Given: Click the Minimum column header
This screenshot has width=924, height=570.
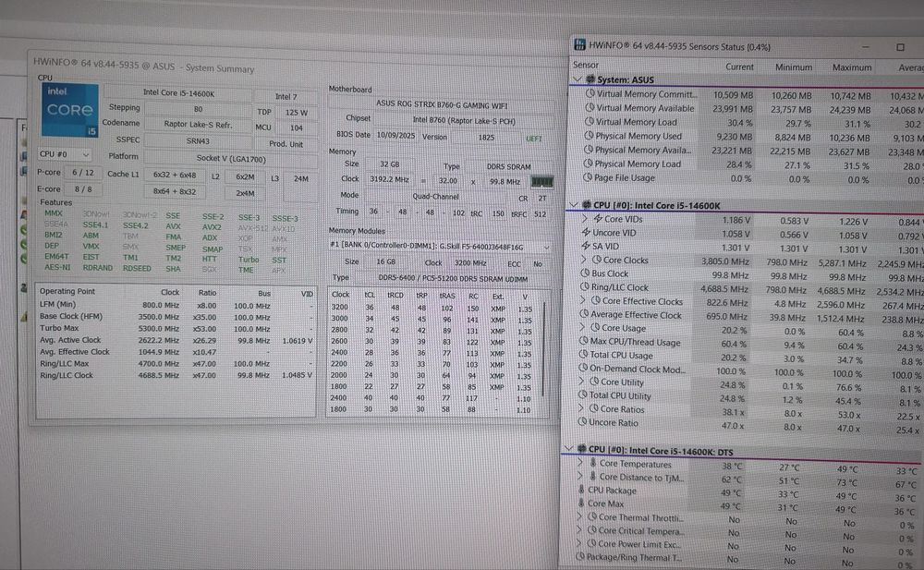Looking at the screenshot, I should click(793, 67).
